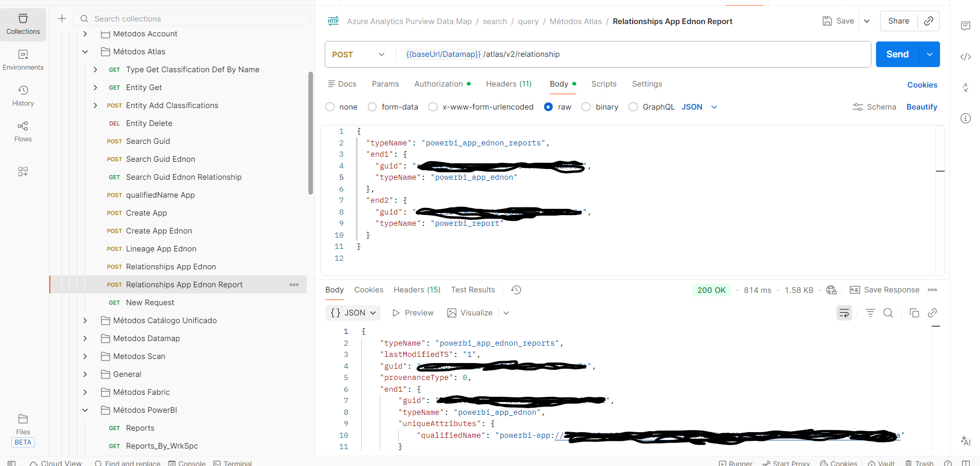Switch to the Scripts tab
Image resolution: width=980 pixels, height=466 pixels.
click(604, 84)
